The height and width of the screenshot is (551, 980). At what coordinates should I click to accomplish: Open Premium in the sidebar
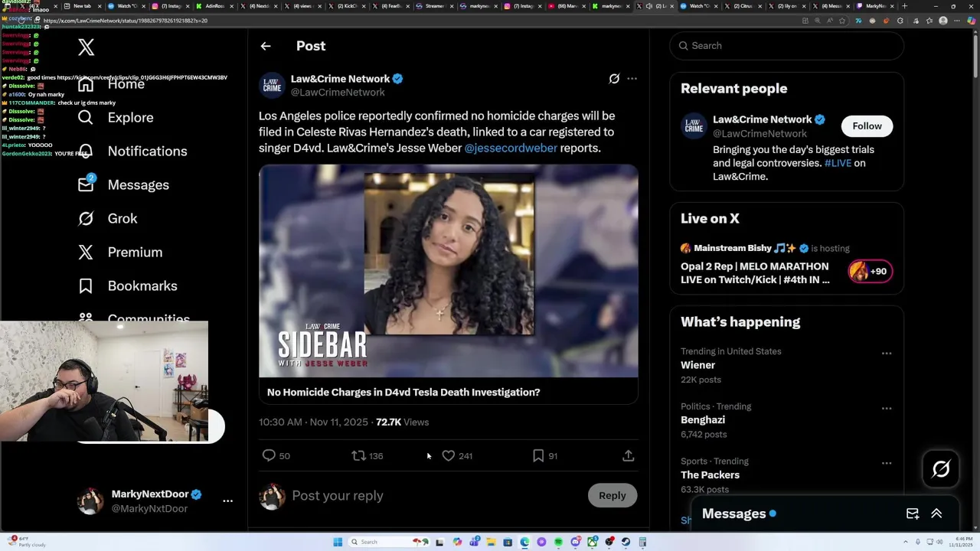click(x=120, y=253)
